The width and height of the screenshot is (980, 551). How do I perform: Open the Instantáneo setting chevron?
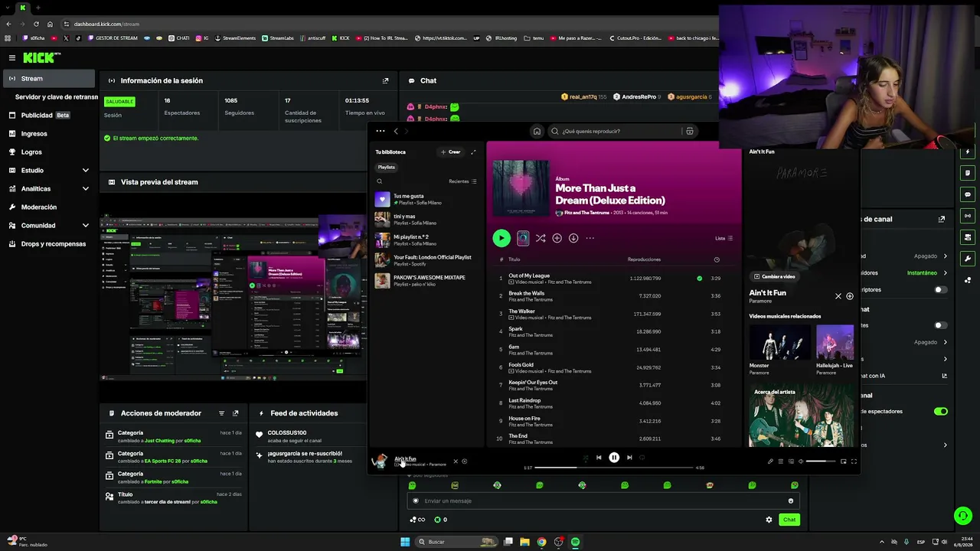(x=946, y=273)
